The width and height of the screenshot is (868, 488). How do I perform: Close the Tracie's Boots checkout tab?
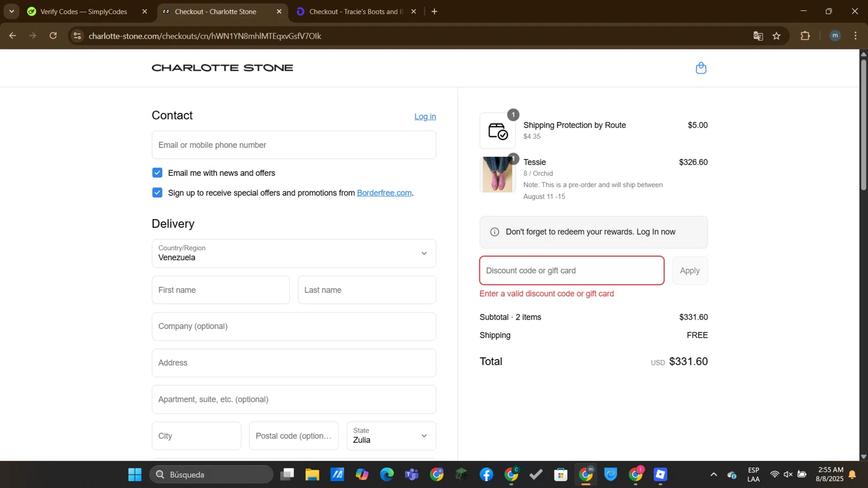414,12
